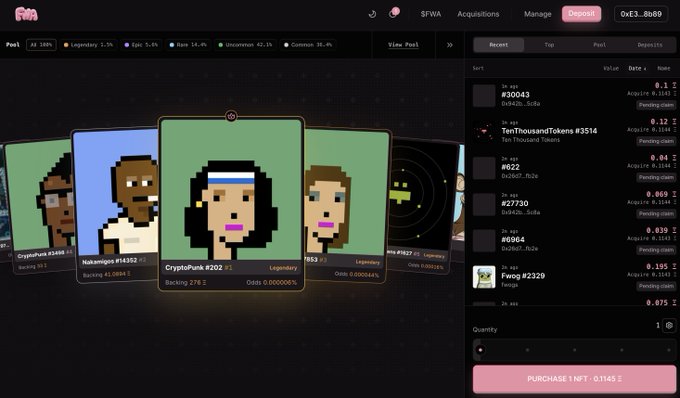Click Backing 276 on CryptoPunk #202 card
Viewport: 680px width, 398px height.
pos(186,282)
